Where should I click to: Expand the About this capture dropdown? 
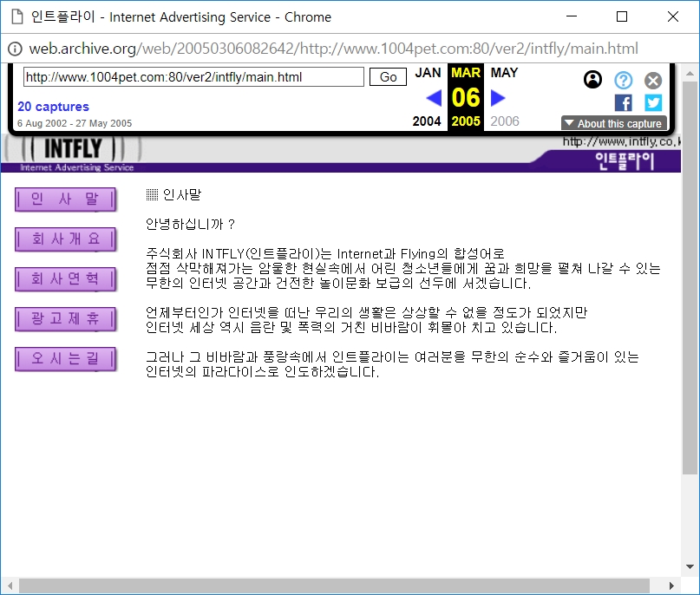(x=614, y=124)
